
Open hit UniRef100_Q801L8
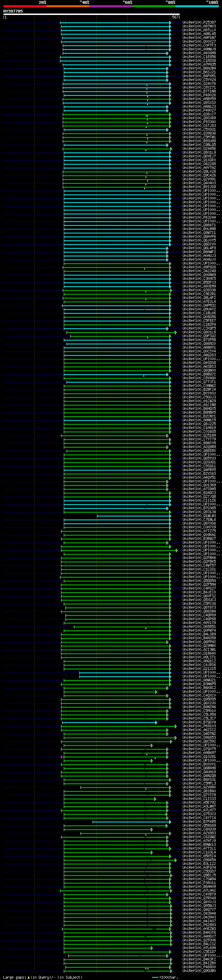point(199,332)
